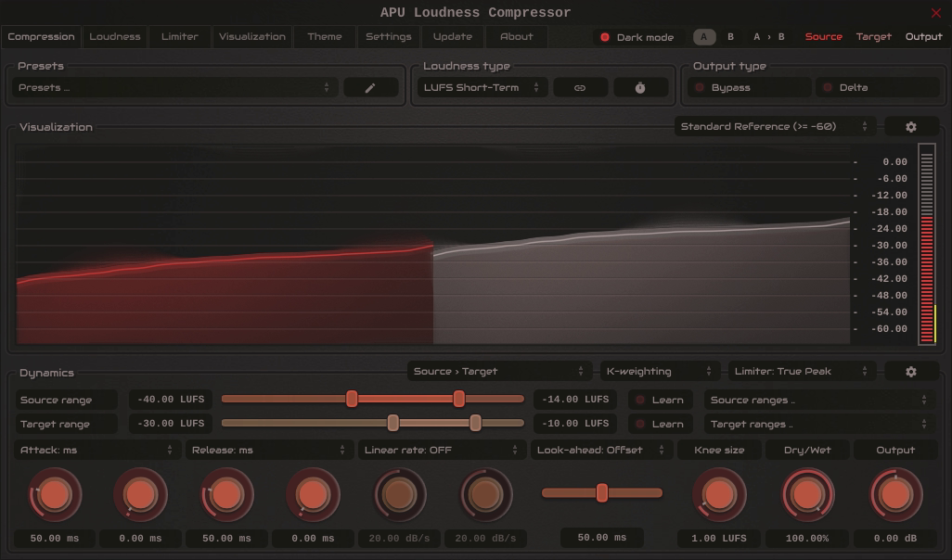Open Dynamics gear settings icon

(x=911, y=371)
